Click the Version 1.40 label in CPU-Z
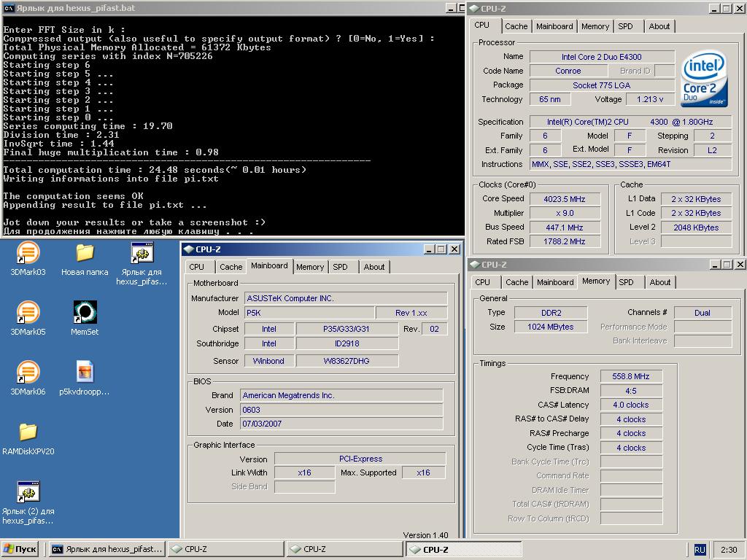This screenshot has height=560, width=747. 425,534
